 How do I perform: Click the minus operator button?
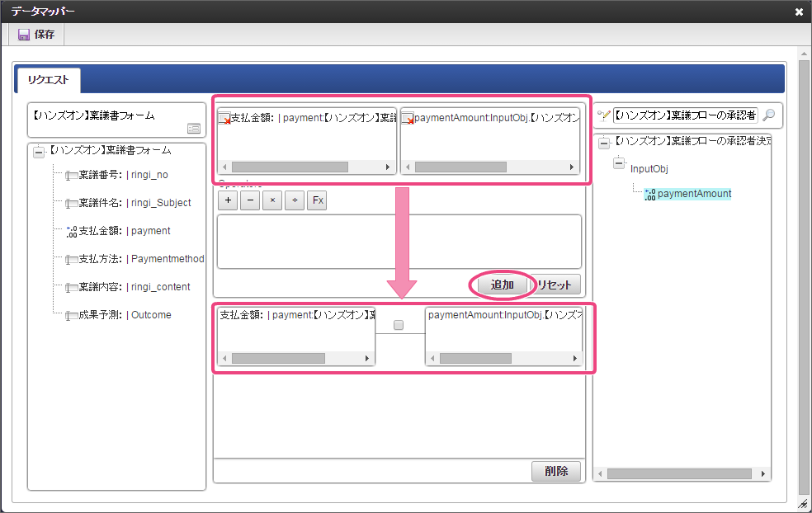coord(250,200)
